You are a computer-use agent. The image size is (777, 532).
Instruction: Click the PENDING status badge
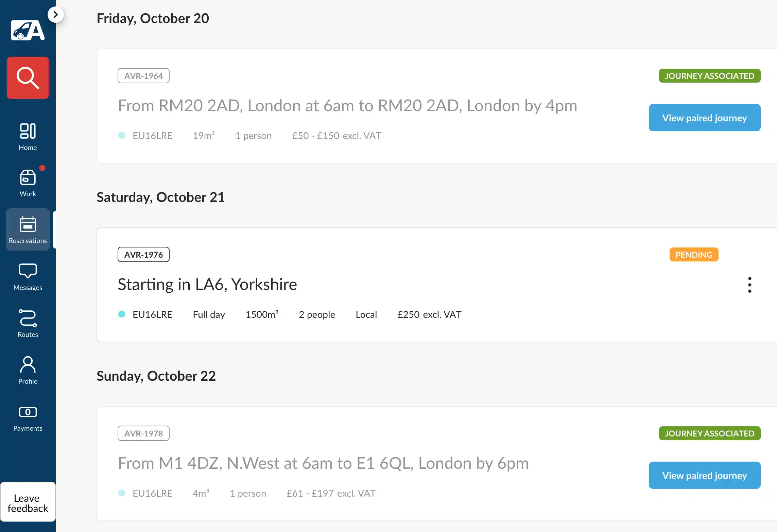tap(694, 255)
